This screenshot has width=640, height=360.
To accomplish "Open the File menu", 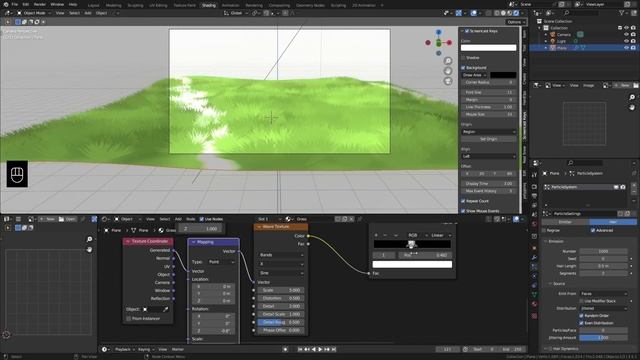I will click(x=15, y=4).
